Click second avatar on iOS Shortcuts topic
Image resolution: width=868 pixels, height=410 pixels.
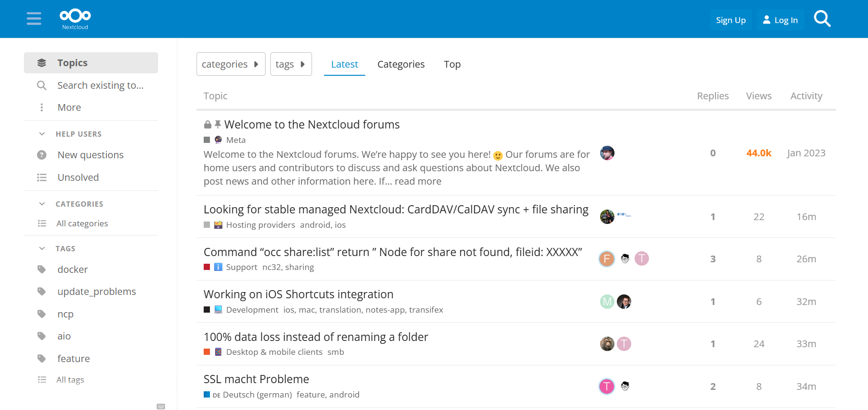click(624, 302)
